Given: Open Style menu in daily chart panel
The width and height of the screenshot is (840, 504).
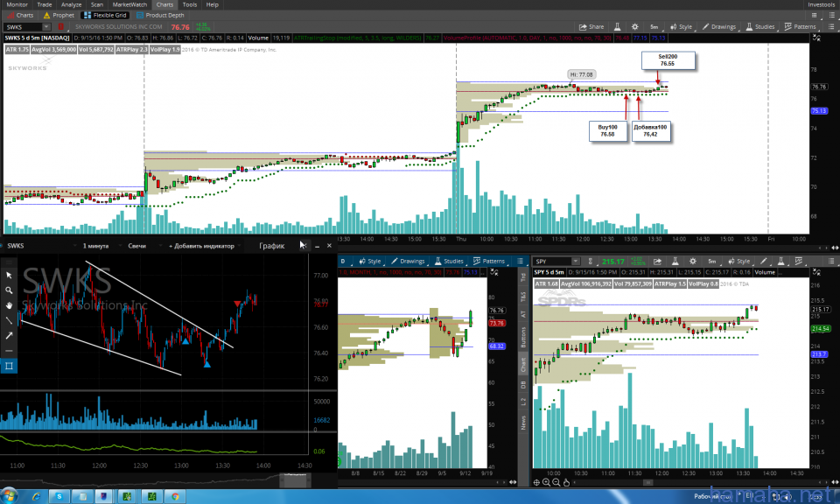Looking at the screenshot, I should pos(370,261).
